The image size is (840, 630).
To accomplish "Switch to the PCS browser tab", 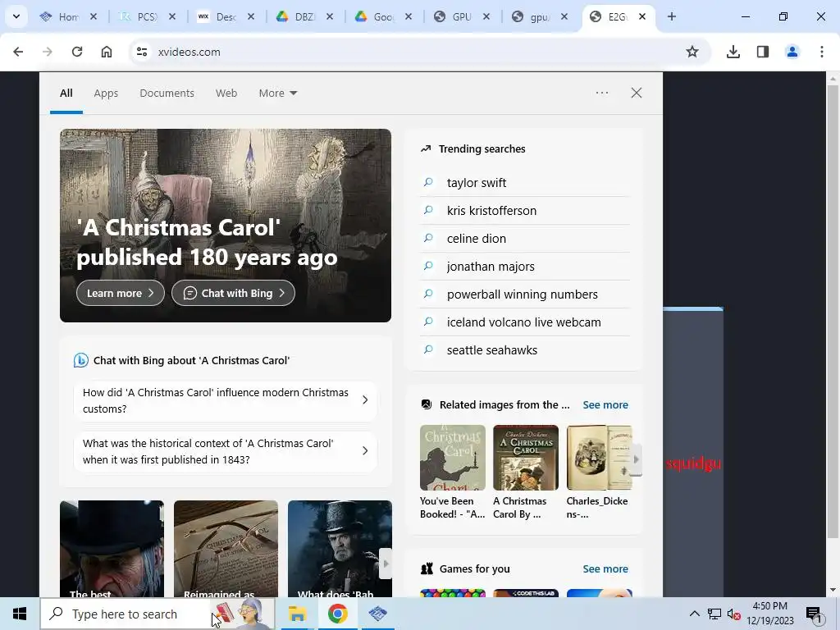I will 146,17.
